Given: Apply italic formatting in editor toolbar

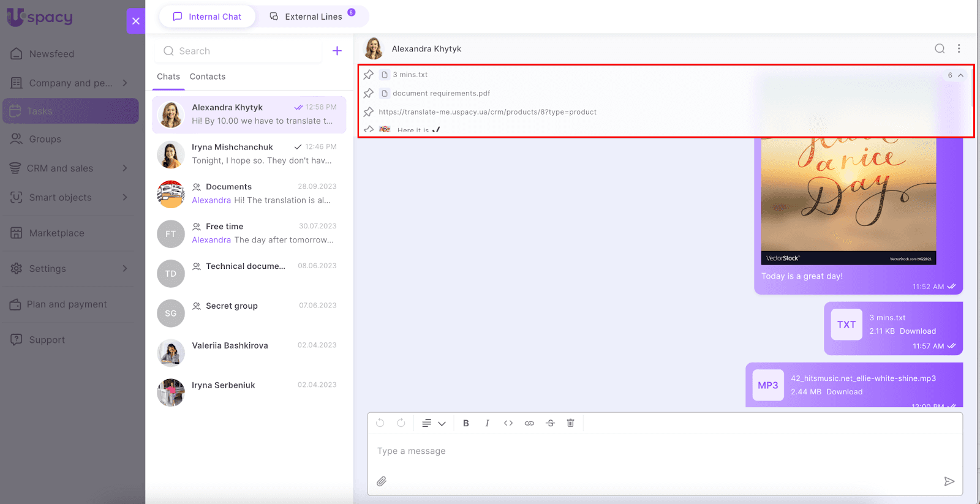Looking at the screenshot, I should [x=487, y=423].
